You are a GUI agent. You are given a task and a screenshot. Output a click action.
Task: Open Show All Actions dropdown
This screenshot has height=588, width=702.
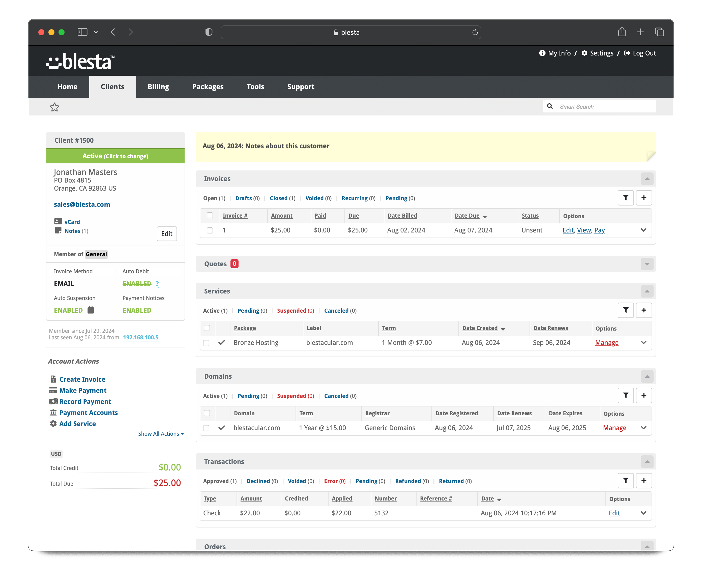[x=161, y=434]
